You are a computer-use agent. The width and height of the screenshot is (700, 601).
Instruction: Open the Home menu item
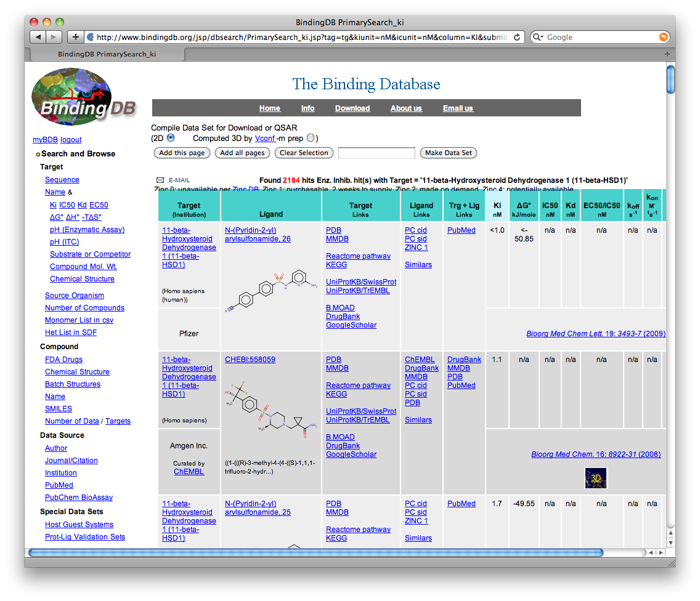pos(270,108)
